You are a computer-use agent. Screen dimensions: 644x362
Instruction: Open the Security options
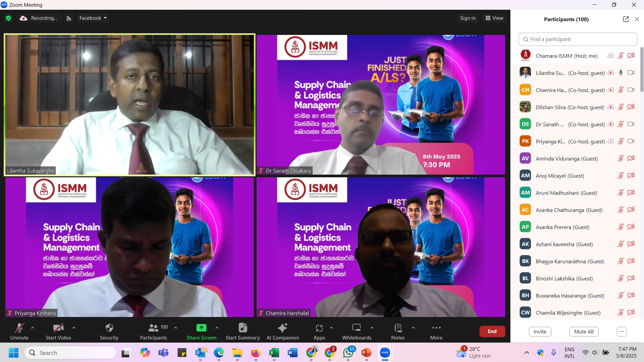pos(109,331)
